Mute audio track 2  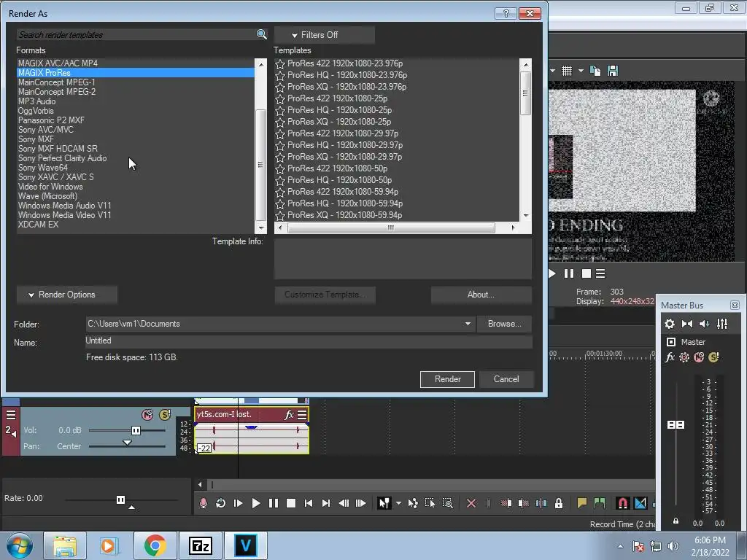click(x=147, y=414)
